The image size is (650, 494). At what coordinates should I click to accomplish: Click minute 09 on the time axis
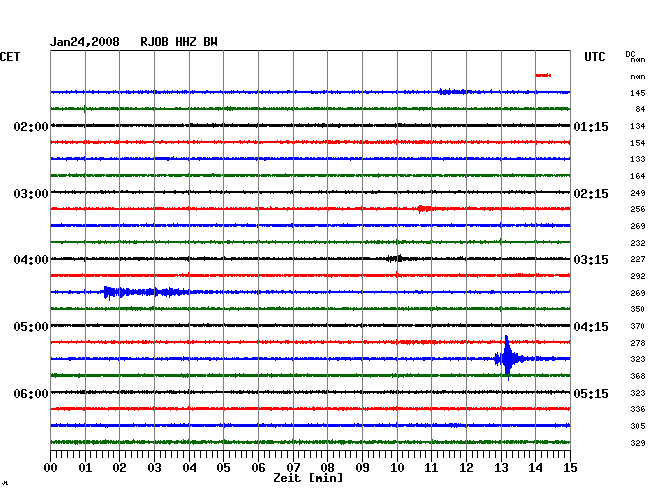(362, 468)
